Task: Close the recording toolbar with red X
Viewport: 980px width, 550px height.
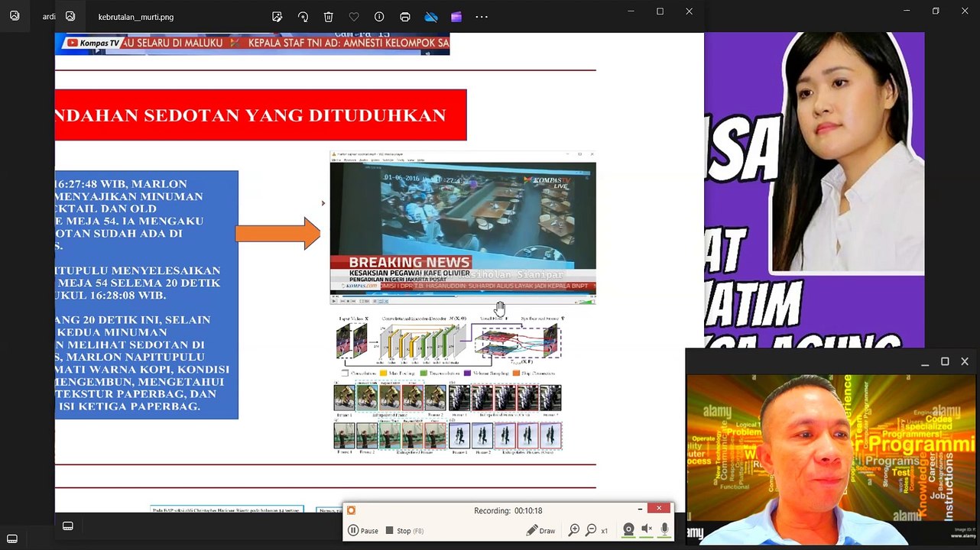Action: tap(659, 508)
